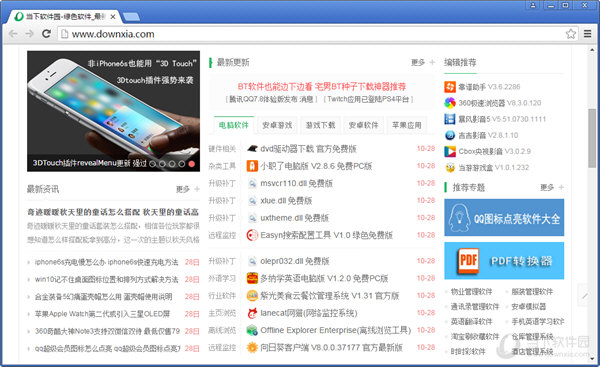Click the scrollbar down arrow
Image resolution: width=600 pixels, height=367 pixels.
pos(592,359)
